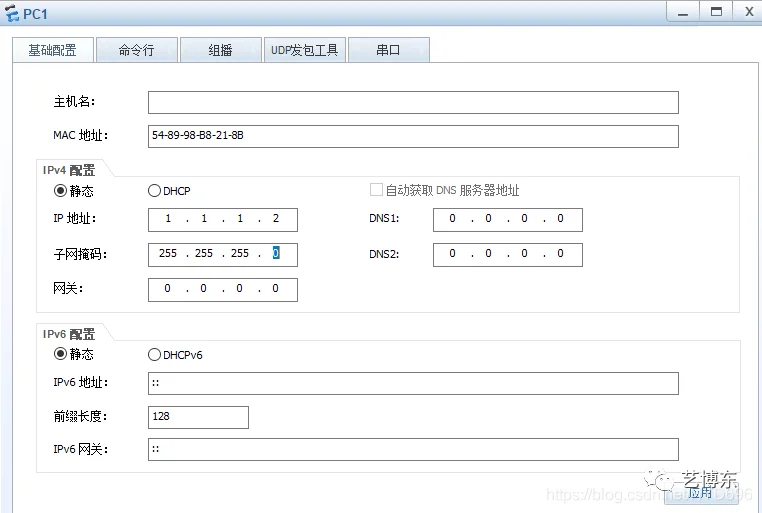
Task: Click the 应用 apply button
Action: [701, 493]
